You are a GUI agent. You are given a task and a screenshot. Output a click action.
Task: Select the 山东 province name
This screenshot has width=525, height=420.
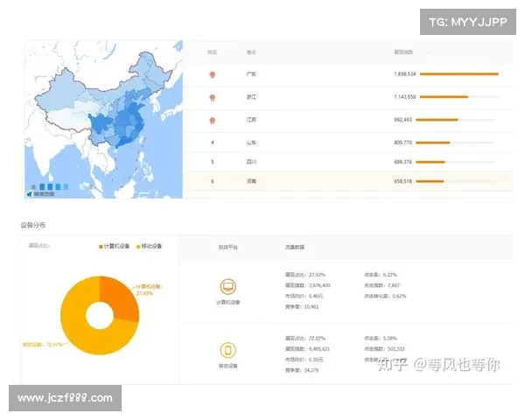(x=251, y=143)
